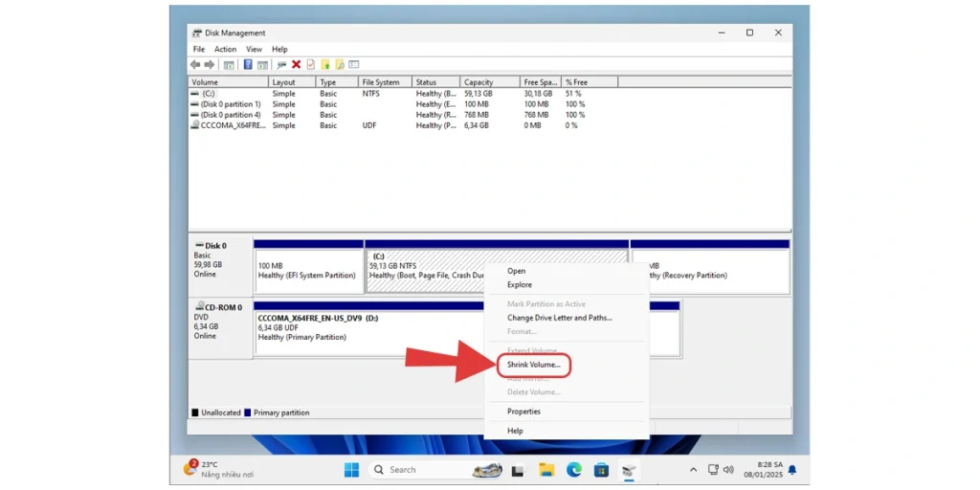Viewport: 980px width, 490px height.
Task: Open the Windows Start button
Action: tap(351, 470)
